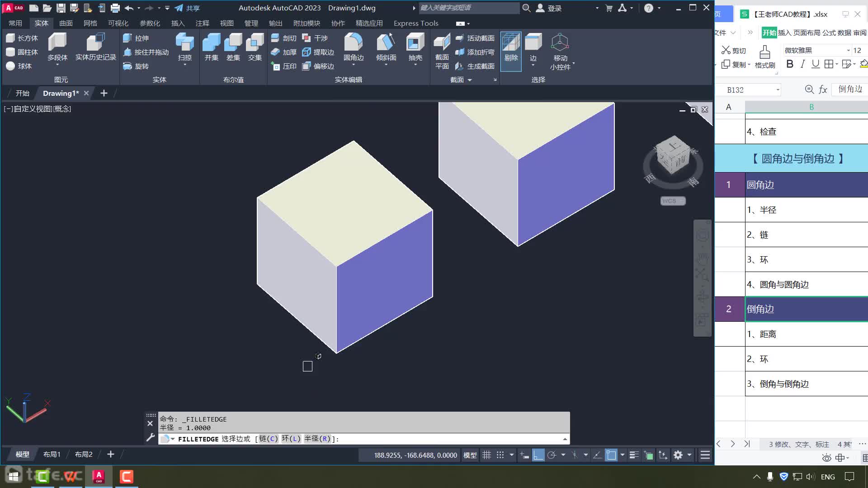Expand the 截面 panel dropdown
This screenshot has height=488, width=868.
point(470,80)
